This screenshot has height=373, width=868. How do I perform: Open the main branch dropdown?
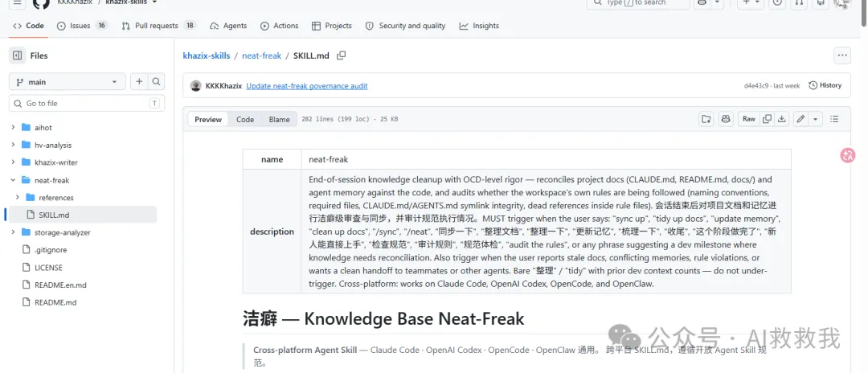[68, 82]
